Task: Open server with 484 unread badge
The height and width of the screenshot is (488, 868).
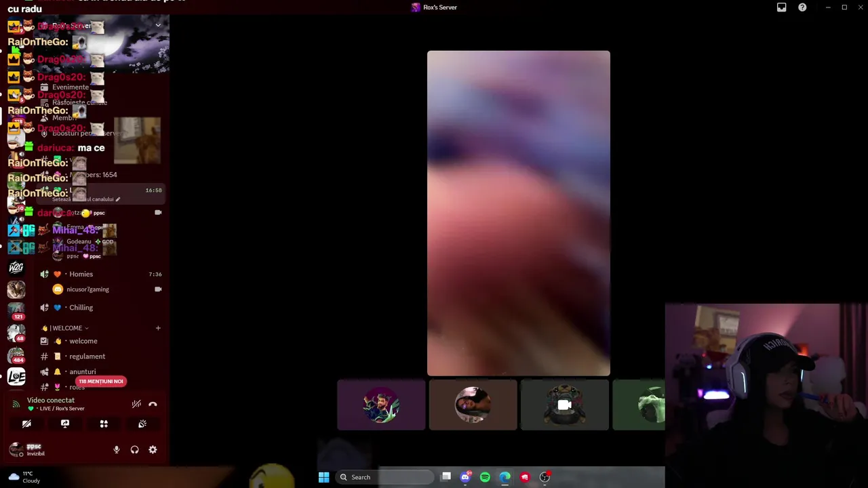Action: 16,354
